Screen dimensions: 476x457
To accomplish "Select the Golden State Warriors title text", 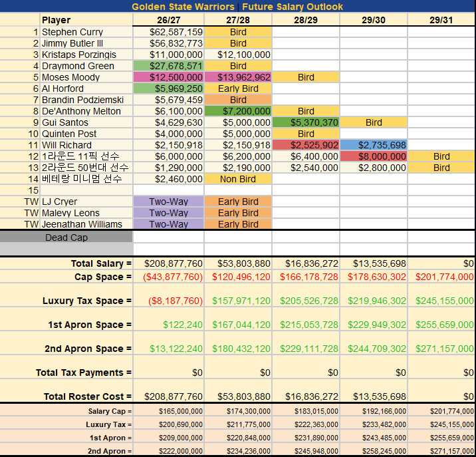I will [x=183, y=7].
